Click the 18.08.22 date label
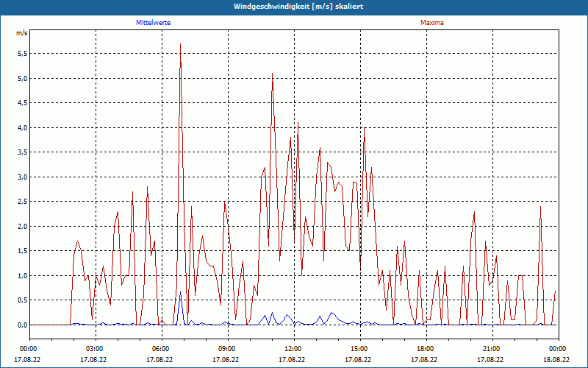Image resolution: width=588 pixels, height=368 pixels. [x=556, y=359]
